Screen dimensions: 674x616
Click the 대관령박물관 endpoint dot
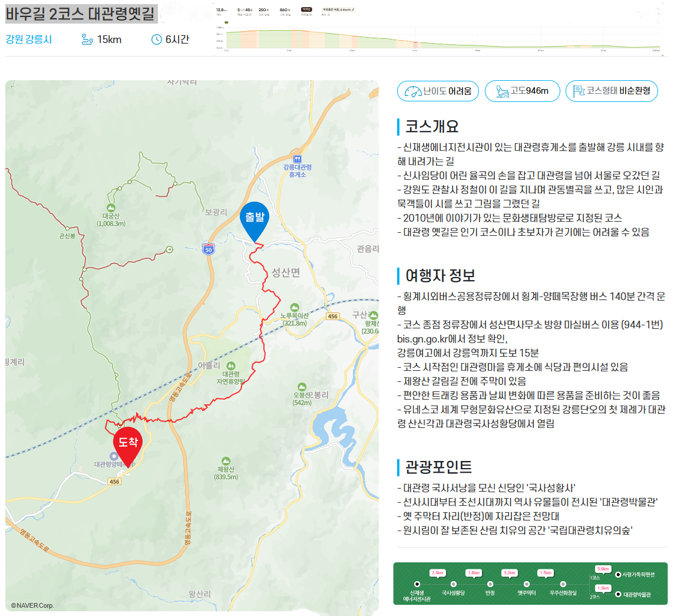618,594
